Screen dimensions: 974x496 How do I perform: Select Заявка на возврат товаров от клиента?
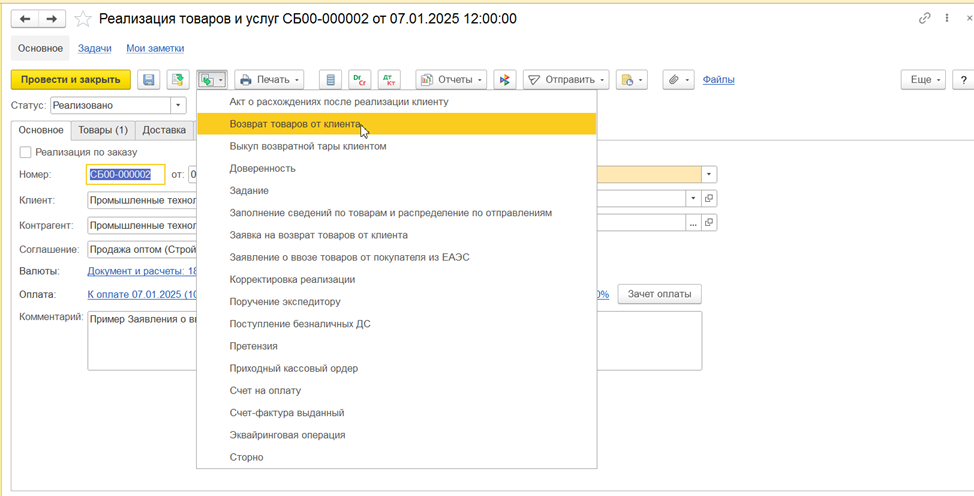pos(396,235)
